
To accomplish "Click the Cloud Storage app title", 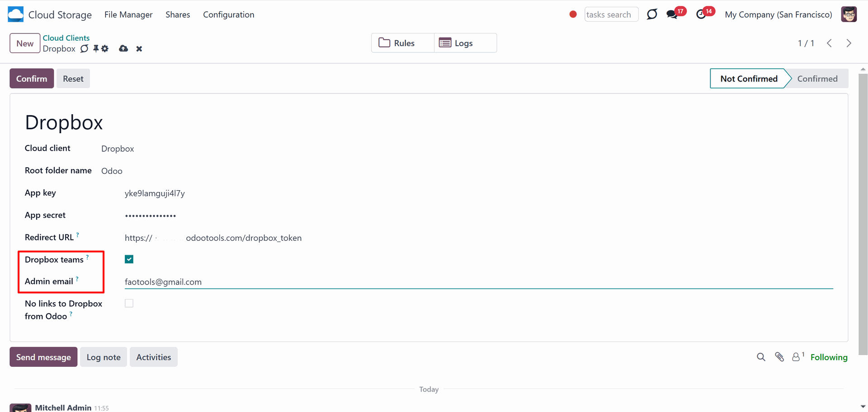I will [60, 14].
